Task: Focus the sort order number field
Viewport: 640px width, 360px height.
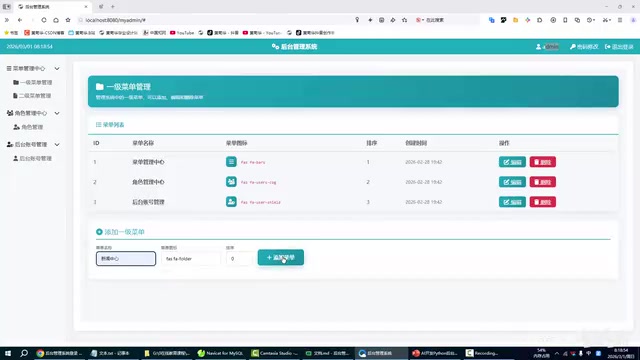Action: [x=239, y=258]
